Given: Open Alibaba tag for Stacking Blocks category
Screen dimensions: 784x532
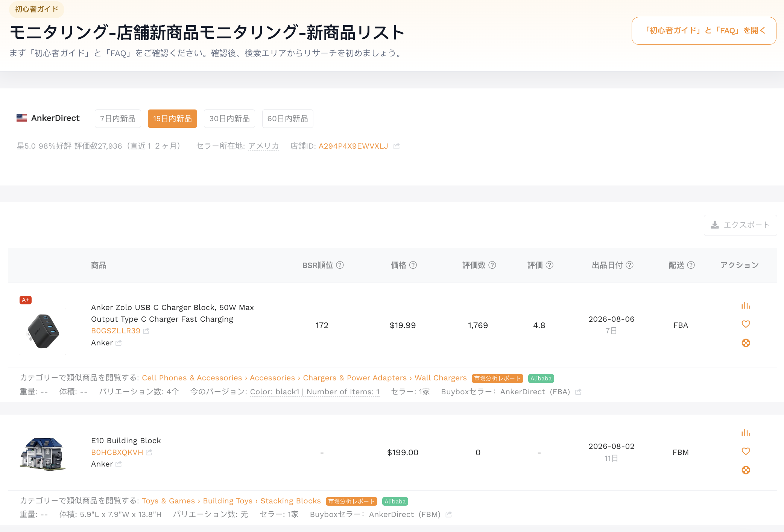Looking at the screenshot, I should click(x=395, y=501).
